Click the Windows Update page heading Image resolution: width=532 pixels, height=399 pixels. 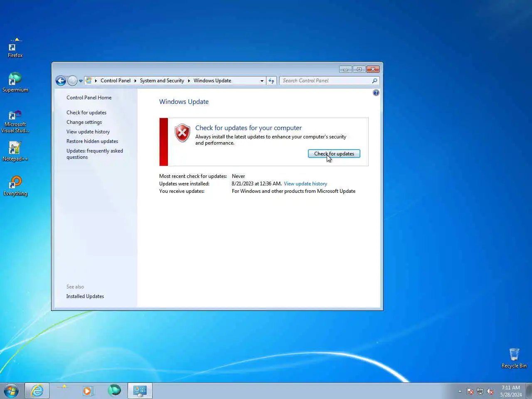184,102
